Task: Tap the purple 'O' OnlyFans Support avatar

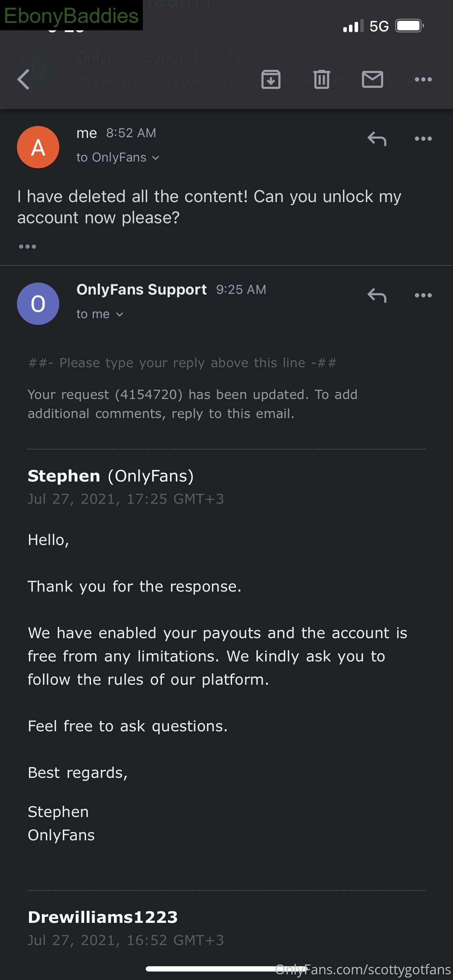Action: coord(38,304)
